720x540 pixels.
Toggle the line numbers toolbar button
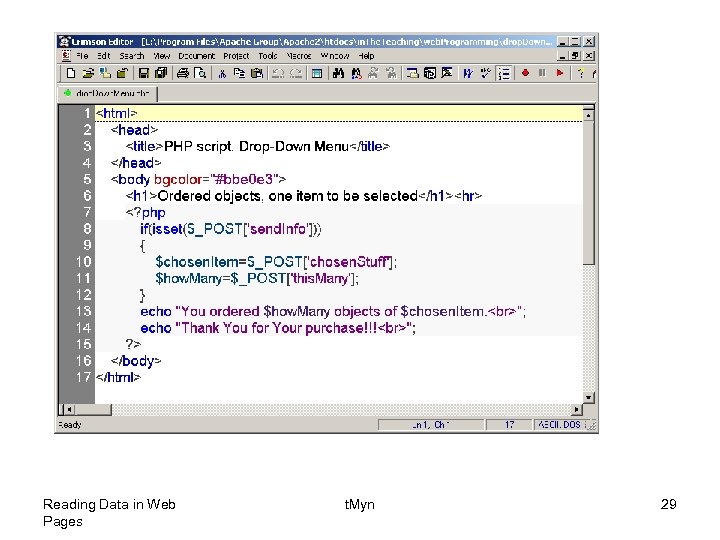click(504, 73)
